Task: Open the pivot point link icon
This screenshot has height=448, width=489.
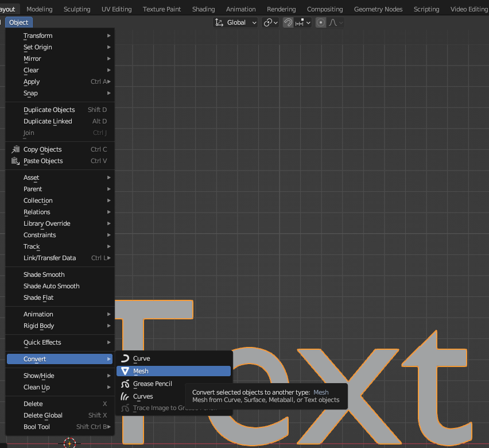Action: tap(270, 22)
